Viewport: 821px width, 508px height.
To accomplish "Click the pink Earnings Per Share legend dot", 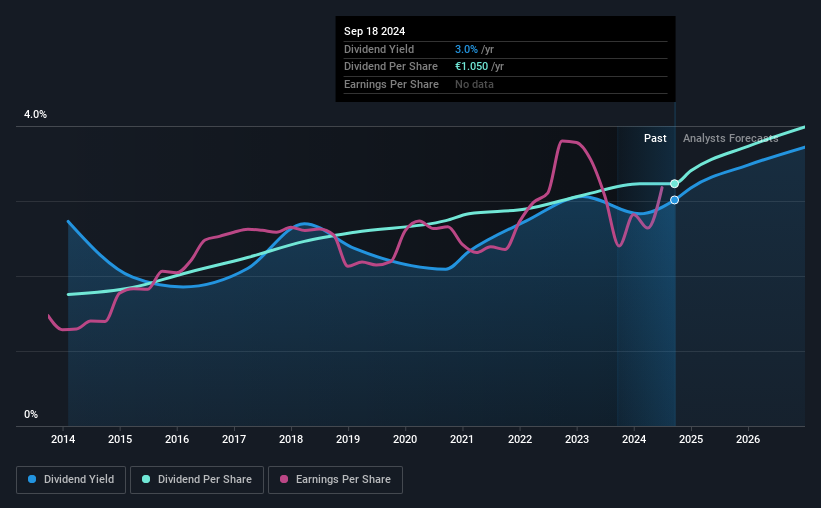I will click(284, 479).
